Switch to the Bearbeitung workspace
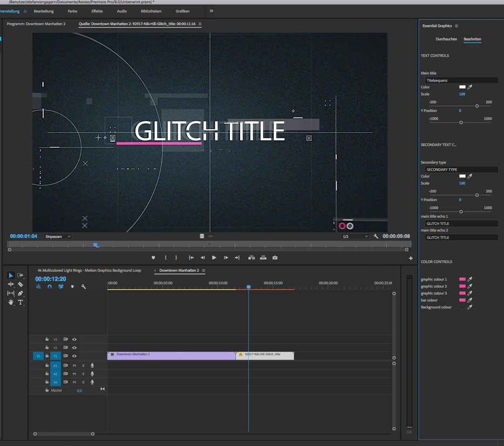This screenshot has height=446, width=504. pos(44,11)
